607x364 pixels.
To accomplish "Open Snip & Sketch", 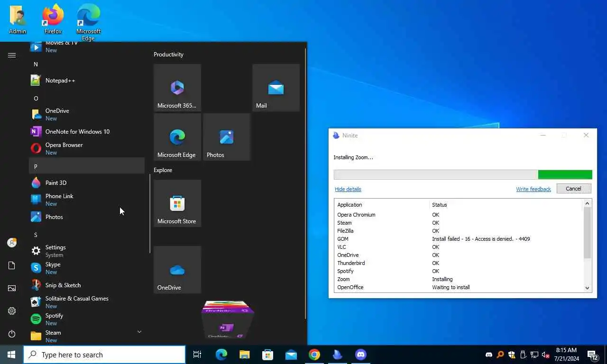I will coord(87,285).
